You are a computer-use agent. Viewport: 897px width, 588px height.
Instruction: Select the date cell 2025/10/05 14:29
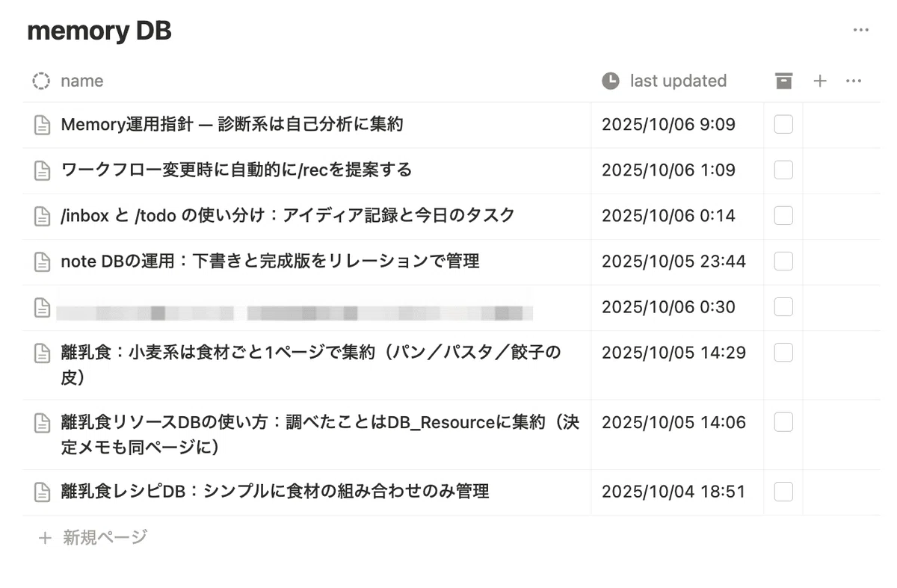point(673,352)
